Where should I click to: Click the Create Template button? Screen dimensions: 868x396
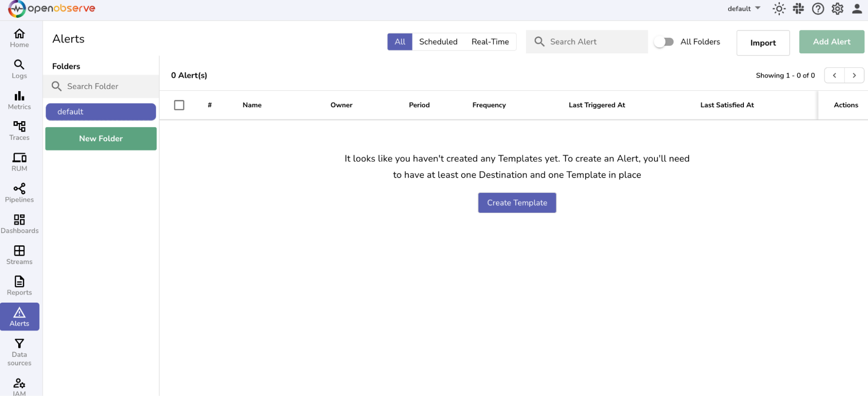pos(517,203)
